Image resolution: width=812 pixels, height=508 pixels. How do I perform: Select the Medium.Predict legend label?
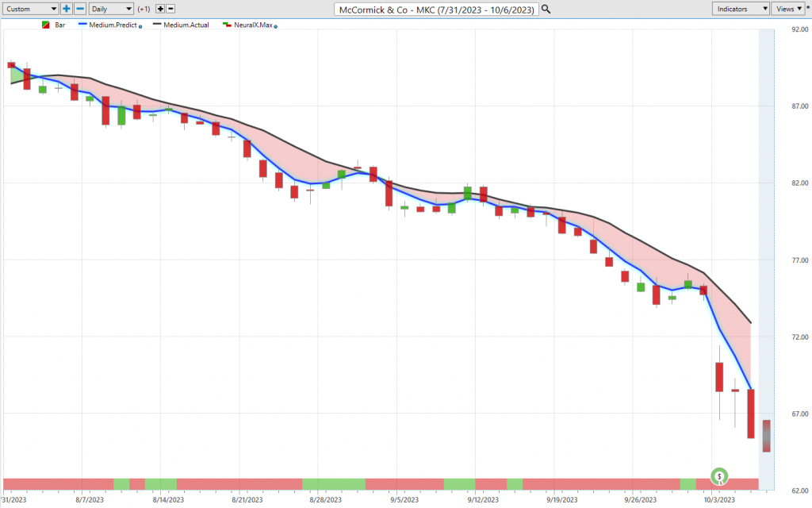click(x=113, y=25)
